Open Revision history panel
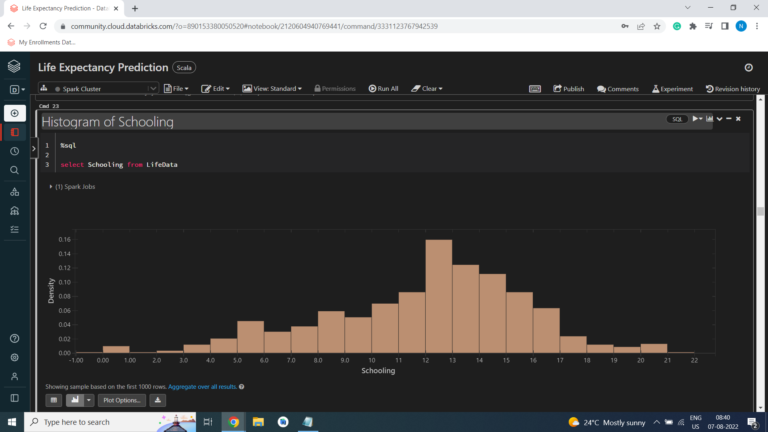768x432 pixels. coord(733,88)
